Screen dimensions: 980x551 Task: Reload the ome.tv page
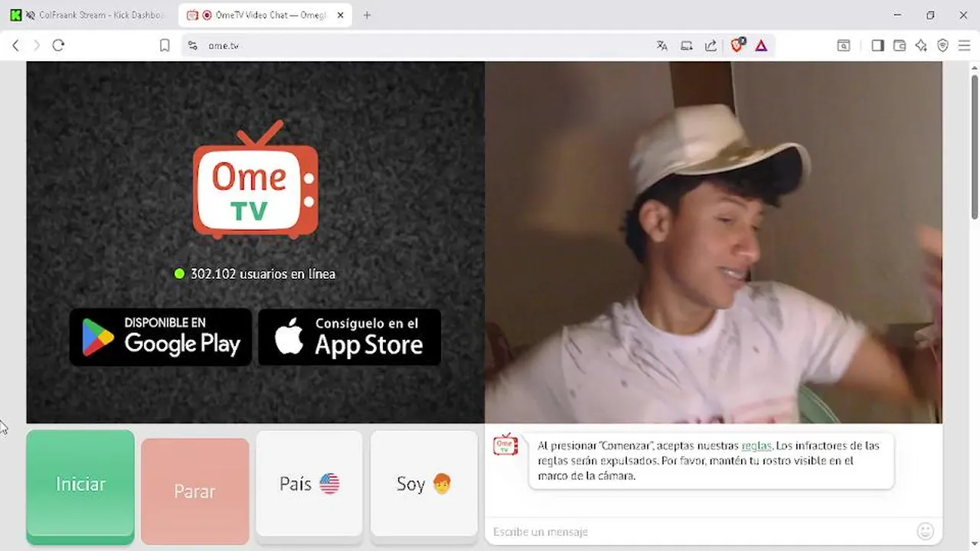[x=58, y=45]
